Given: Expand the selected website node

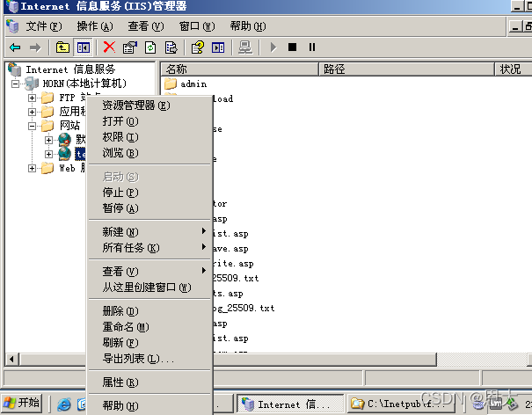Looking at the screenshot, I should click(x=49, y=154).
